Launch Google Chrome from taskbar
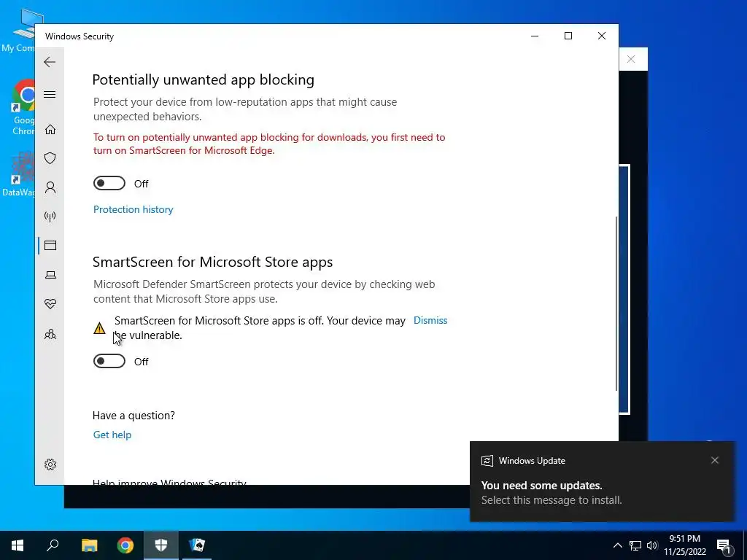This screenshot has width=747, height=560. click(x=125, y=545)
